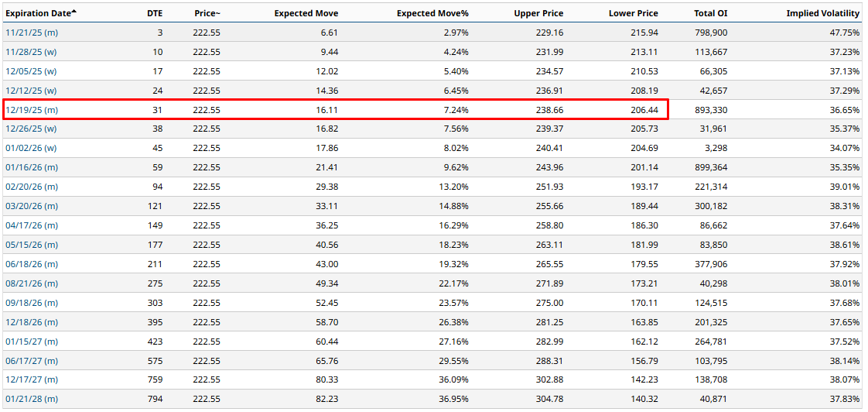Click Implied Volatility column header
Image resolution: width=868 pixels, height=412 pixels.
[x=822, y=13]
